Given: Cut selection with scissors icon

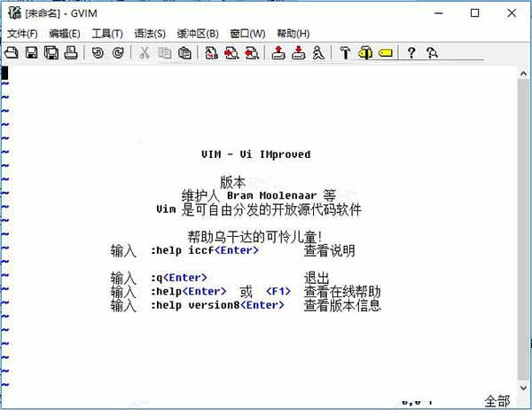Looking at the screenshot, I should pos(145,53).
